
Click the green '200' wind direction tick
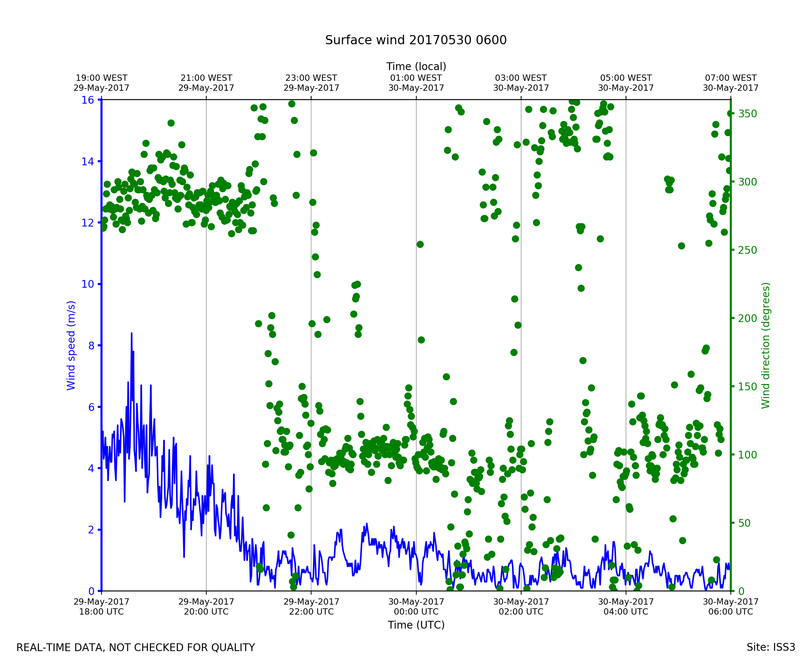tap(747, 319)
